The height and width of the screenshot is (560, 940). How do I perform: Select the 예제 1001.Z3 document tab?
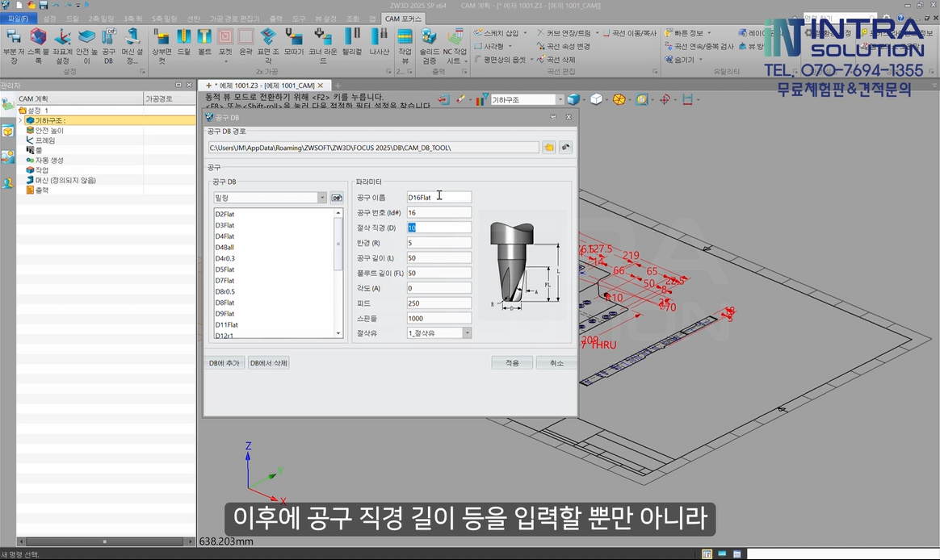point(264,86)
